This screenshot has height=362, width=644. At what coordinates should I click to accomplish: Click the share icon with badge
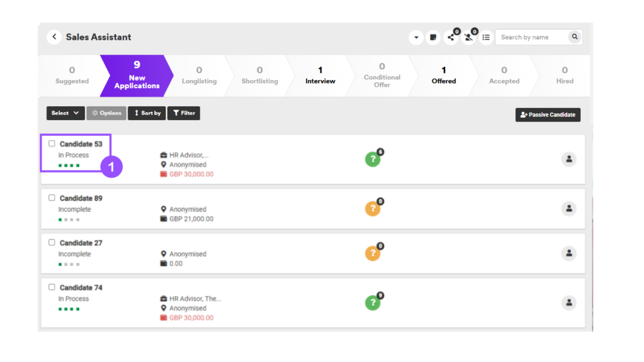[x=451, y=37]
